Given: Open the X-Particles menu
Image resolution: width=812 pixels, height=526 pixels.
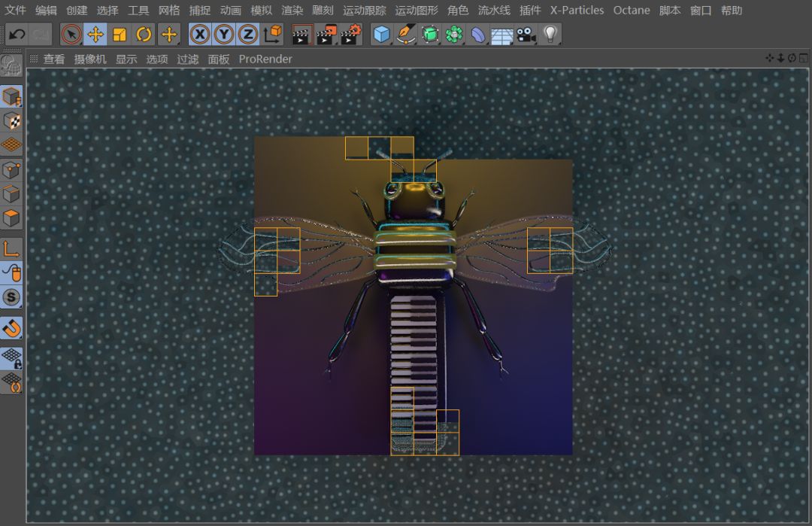Looking at the screenshot, I should [x=578, y=10].
